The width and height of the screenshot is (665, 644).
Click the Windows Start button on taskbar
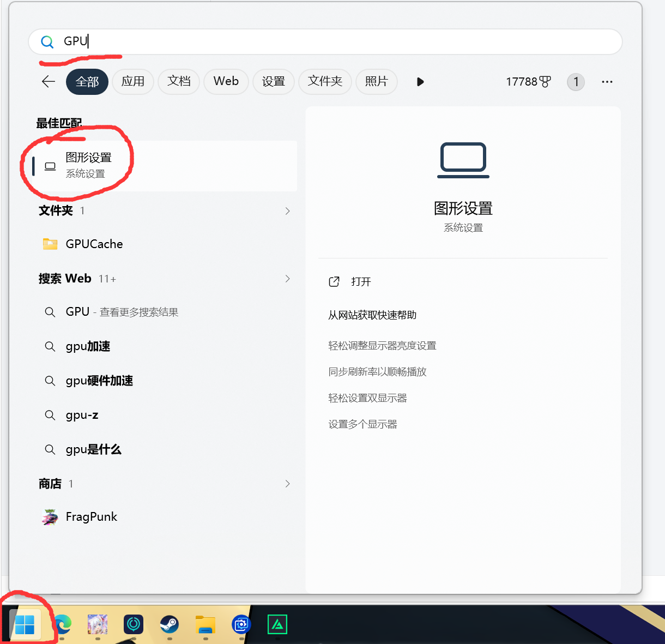25,624
